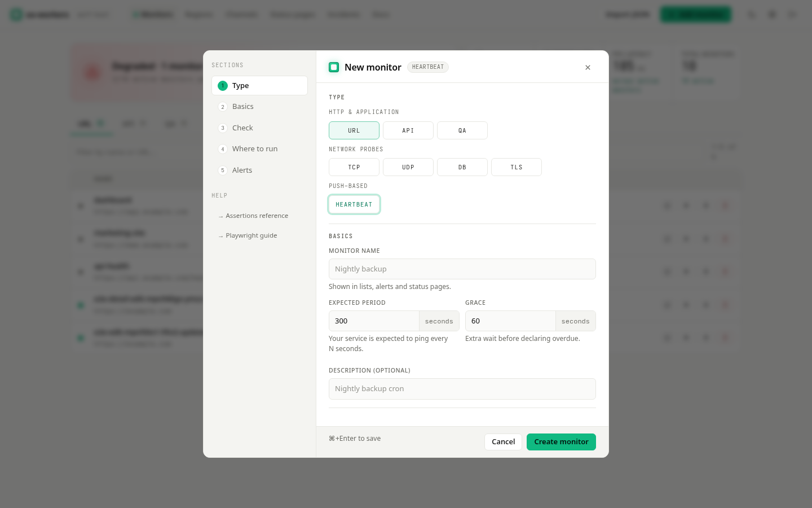Click the HEARTBEAT badge beside the title

pos(428,67)
